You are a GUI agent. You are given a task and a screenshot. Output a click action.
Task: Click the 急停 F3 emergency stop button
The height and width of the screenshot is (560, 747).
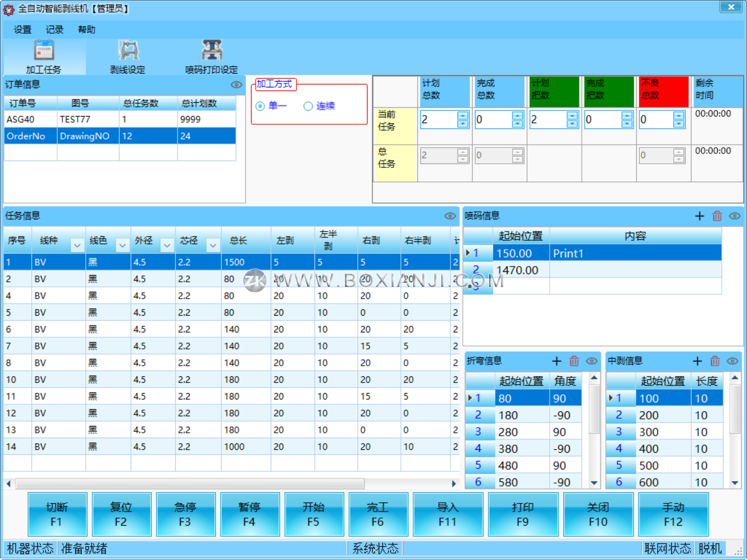[186, 514]
